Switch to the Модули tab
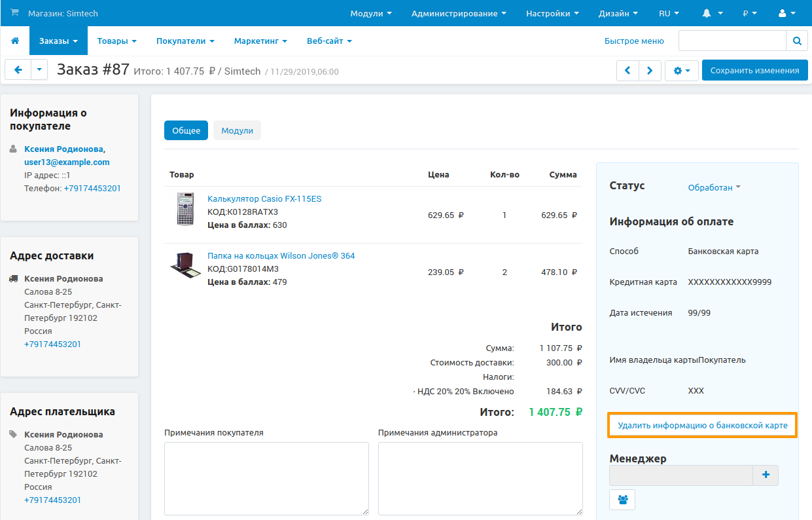The image size is (812, 520). (237, 130)
